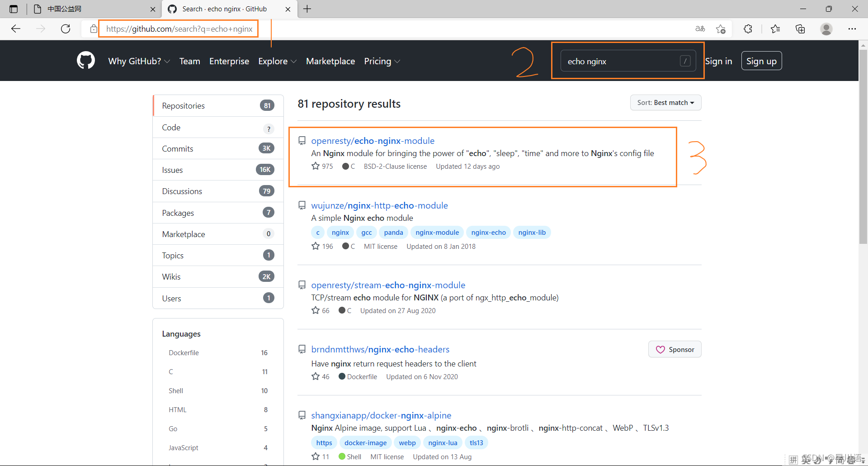Click repo icon beside openresty/echo-nginx-module
Viewport: 868px width, 466px height.
[302, 141]
